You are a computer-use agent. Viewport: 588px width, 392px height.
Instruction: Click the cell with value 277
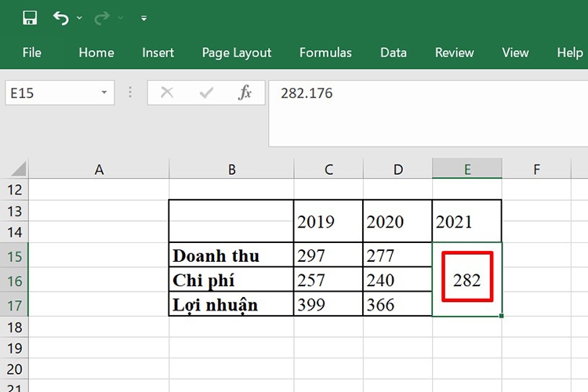(397, 256)
